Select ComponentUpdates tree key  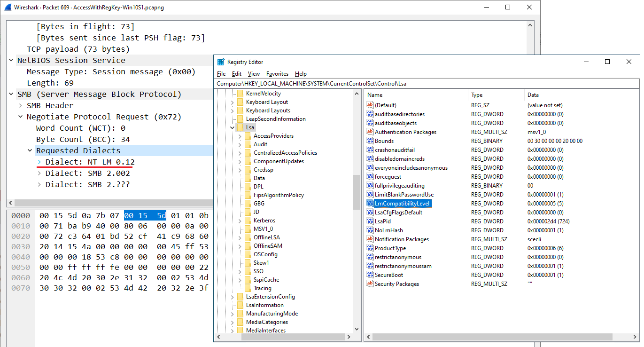(x=279, y=161)
